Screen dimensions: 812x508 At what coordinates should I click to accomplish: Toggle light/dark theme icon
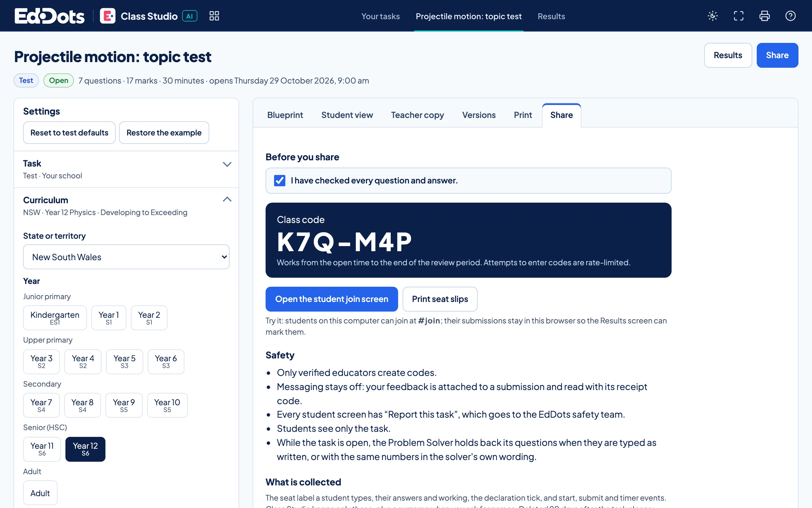(x=713, y=16)
